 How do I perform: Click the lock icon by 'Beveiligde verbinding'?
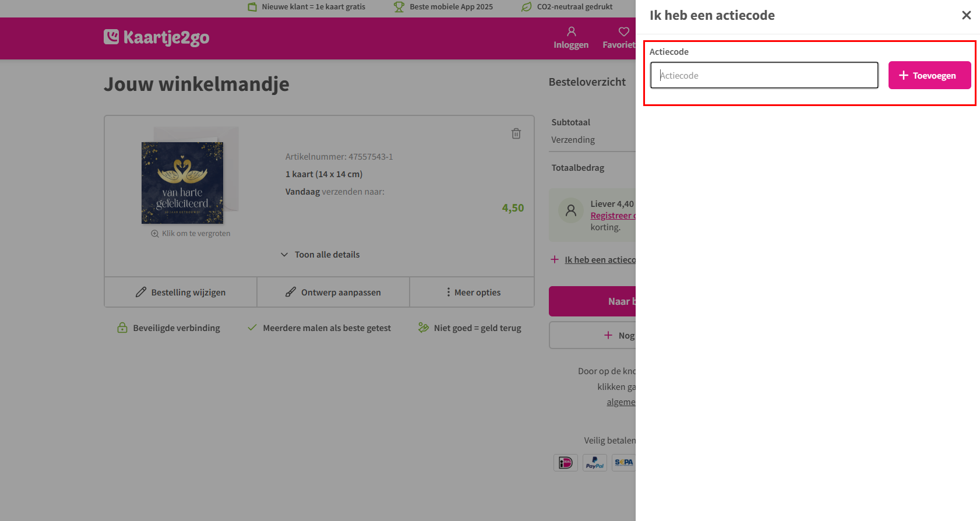point(122,328)
